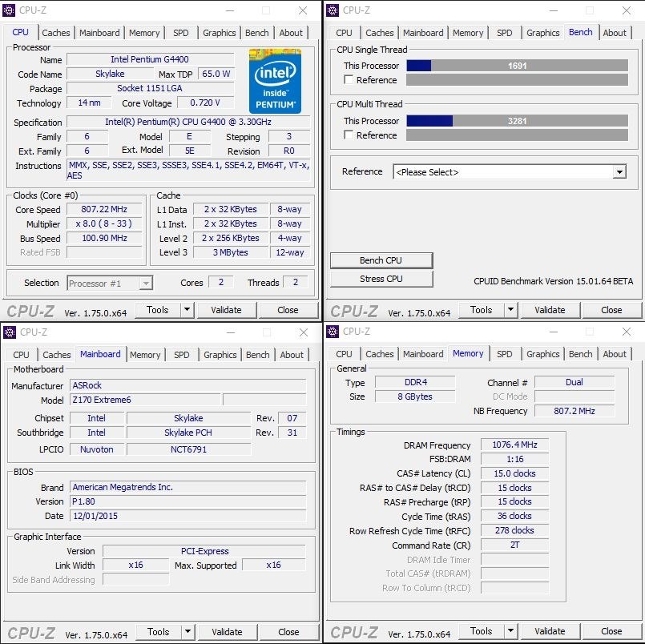This screenshot has width=645, height=644.
Task: Select the BIOS Date 12/01/2015 value
Action: click(188, 516)
